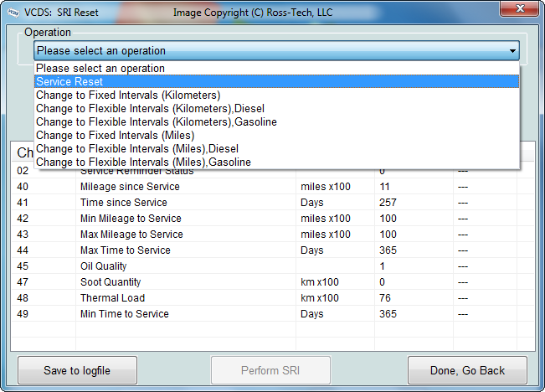
Task: Select the Mileage since Service row
Action: 129,187
